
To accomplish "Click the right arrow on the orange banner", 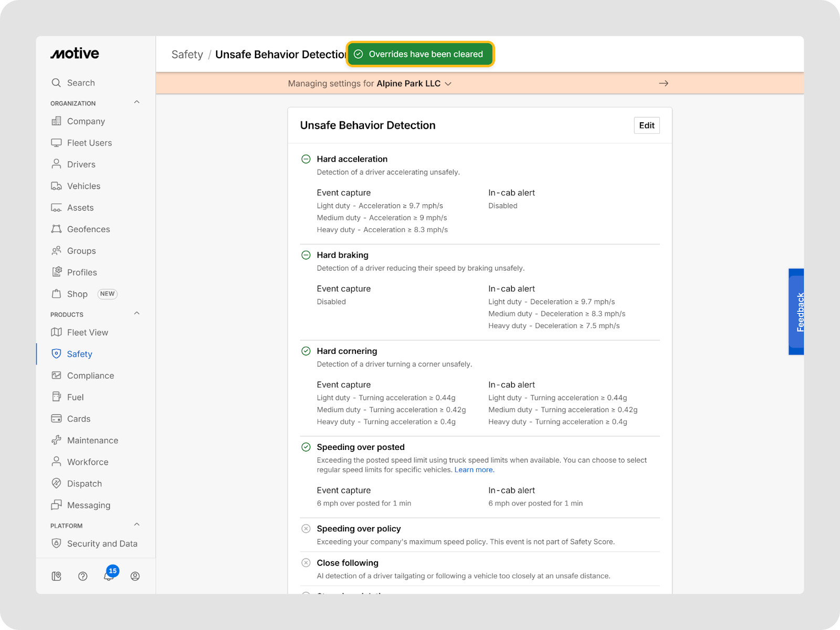I will 664,83.
